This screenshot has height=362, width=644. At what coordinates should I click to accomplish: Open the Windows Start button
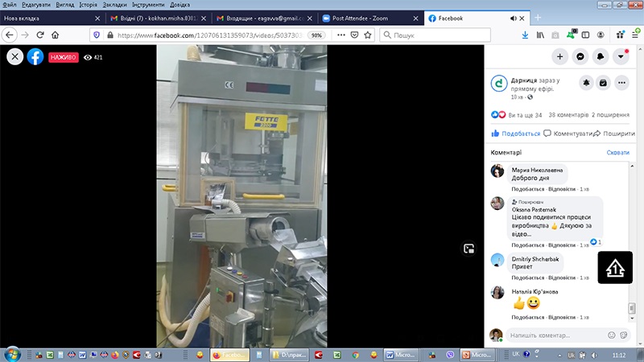(11, 354)
